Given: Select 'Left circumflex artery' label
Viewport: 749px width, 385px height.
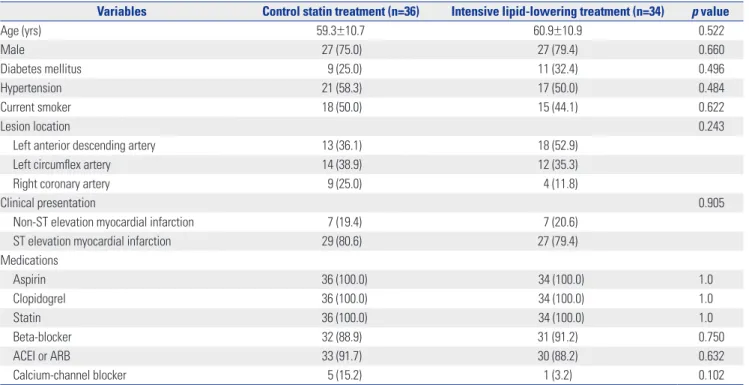Looking at the screenshot, I should coord(62,165).
